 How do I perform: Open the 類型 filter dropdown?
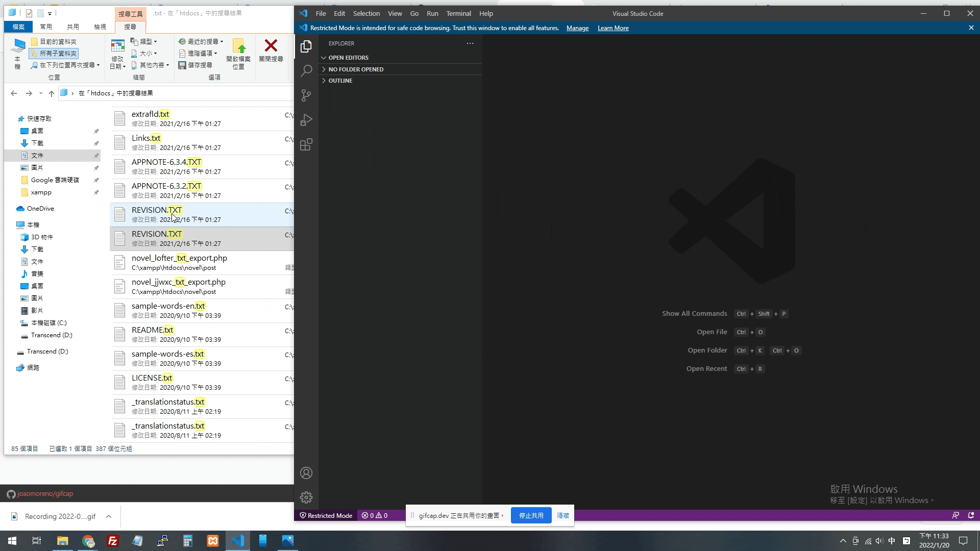coord(144,41)
